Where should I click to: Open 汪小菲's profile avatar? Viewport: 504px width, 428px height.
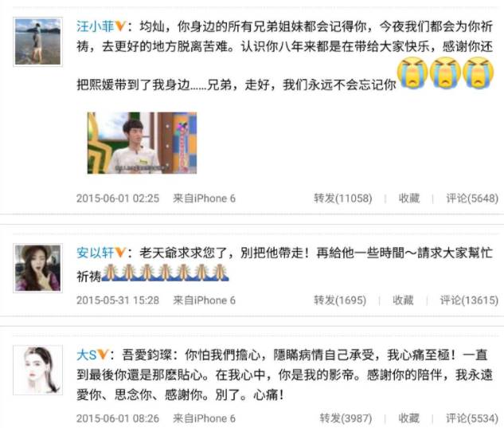(x=37, y=41)
